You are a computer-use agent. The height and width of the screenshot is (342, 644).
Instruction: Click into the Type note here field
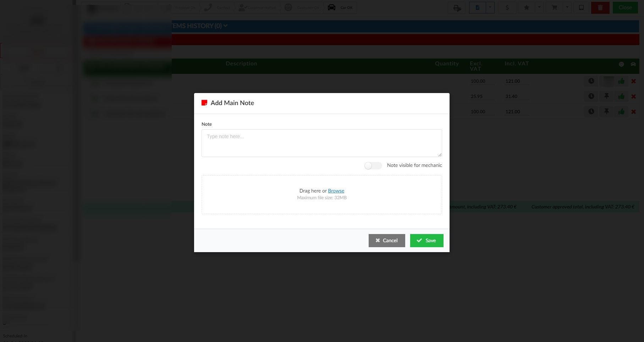(322, 143)
